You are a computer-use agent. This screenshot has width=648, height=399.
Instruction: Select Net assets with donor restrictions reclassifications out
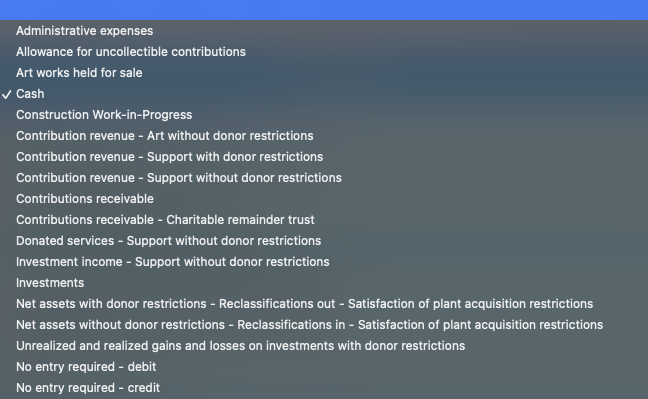(324, 304)
